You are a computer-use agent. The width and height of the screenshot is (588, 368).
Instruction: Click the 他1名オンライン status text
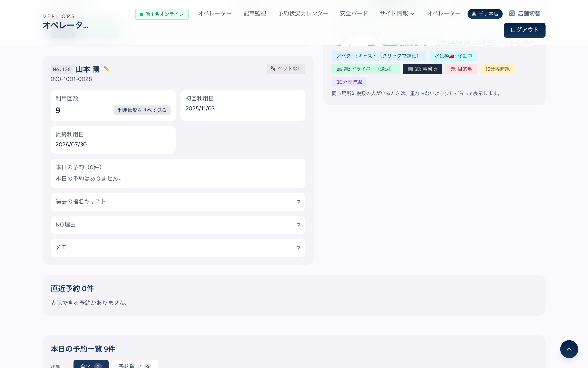[165, 14]
